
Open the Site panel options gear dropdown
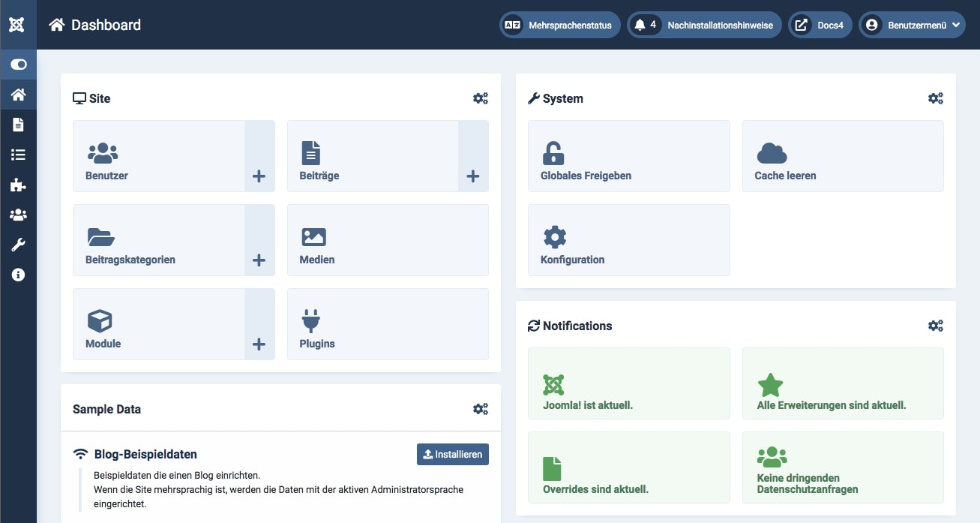(x=481, y=98)
